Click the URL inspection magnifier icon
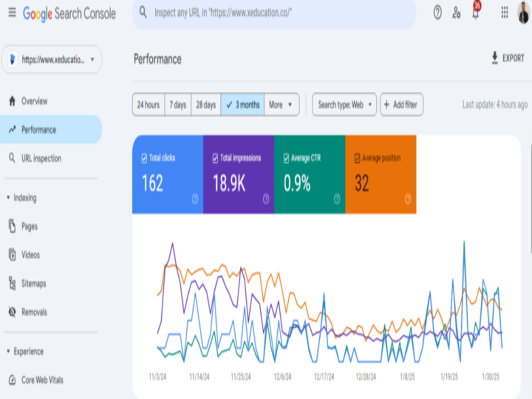Image resolution: width=532 pixels, height=399 pixels. pos(12,158)
